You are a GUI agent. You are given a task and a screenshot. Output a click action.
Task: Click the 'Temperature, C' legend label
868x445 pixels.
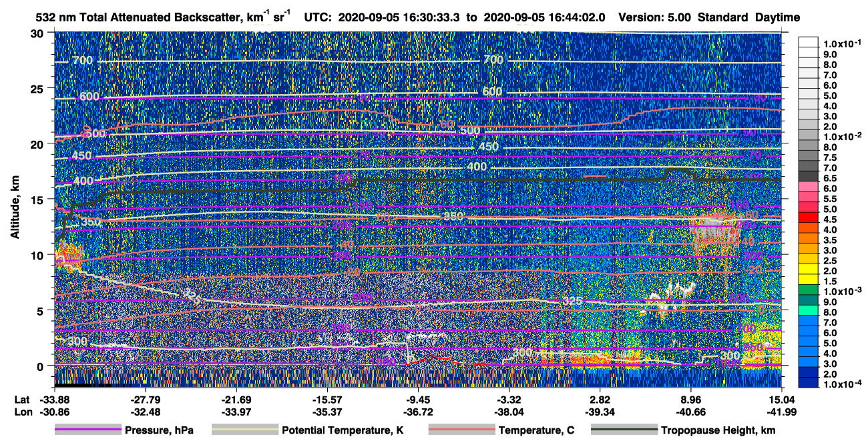(536, 430)
